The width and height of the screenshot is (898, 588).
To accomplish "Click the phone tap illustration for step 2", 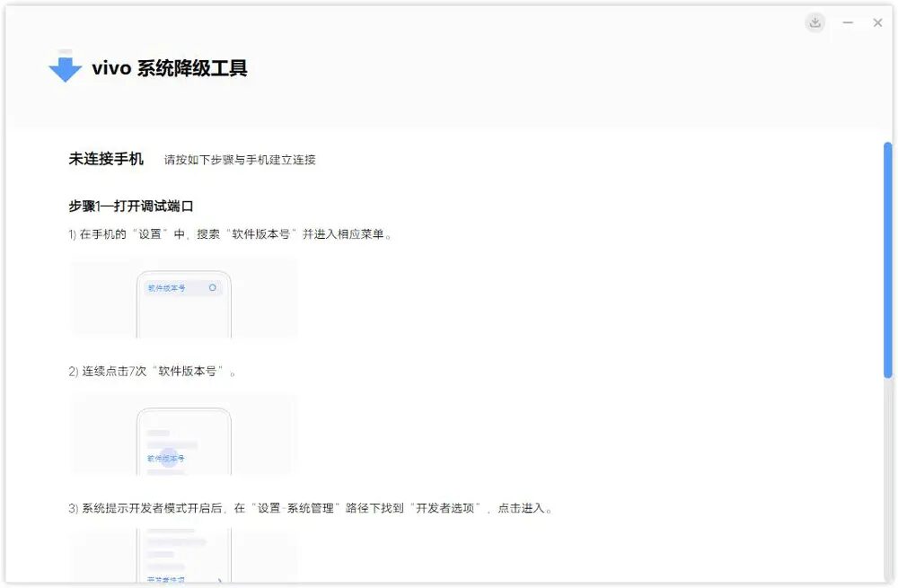I will tap(184, 434).
